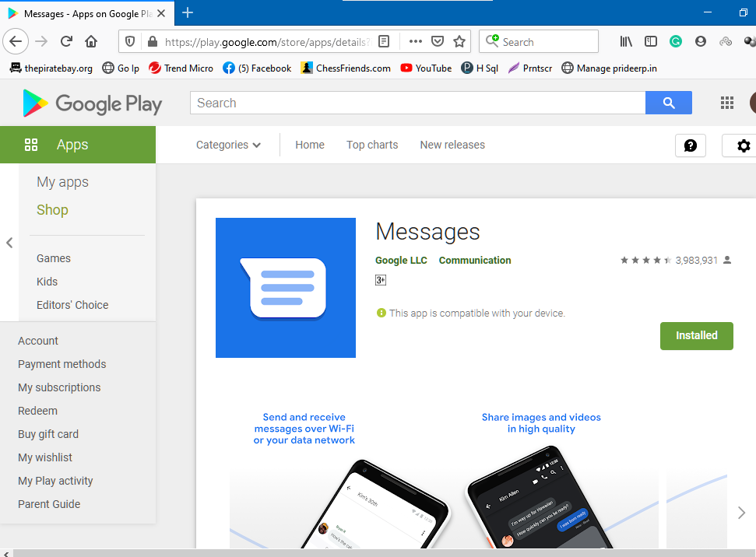This screenshot has height=557, width=756.
Task: Show next screenshot with right chevron
Action: [x=741, y=513]
